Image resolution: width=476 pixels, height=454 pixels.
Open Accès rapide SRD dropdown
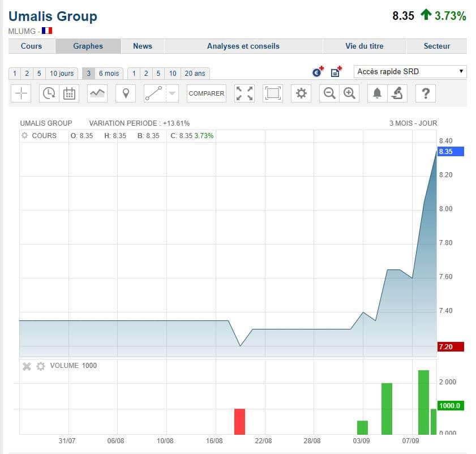(x=410, y=72)
